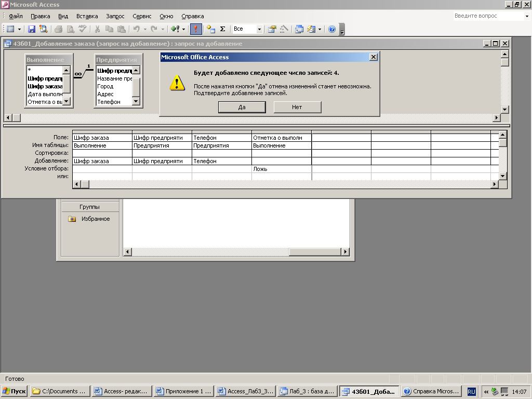This screenshot has width=532, height=399.
Task: Open the New Object dropdown arrow
Action: point(320,29)
